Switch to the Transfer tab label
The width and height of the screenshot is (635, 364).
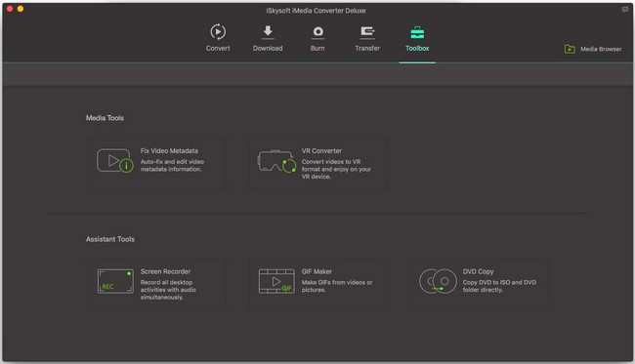point(367,48)
